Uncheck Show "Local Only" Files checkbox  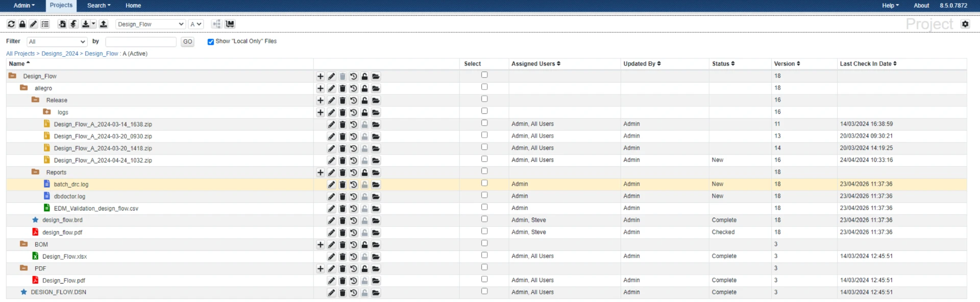pos(211,42)
